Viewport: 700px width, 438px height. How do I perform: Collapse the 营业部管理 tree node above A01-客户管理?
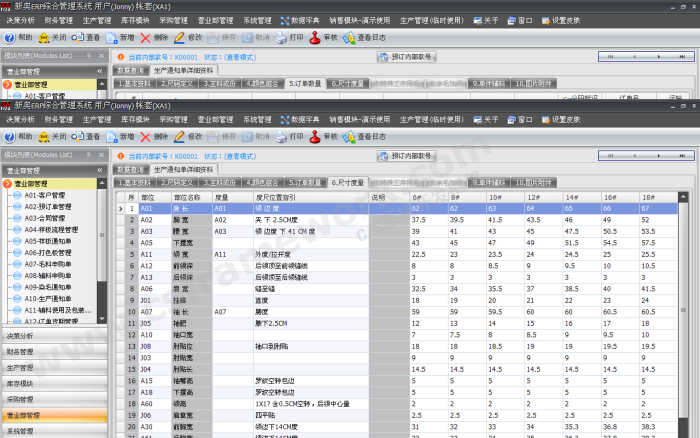pos(8,184)
